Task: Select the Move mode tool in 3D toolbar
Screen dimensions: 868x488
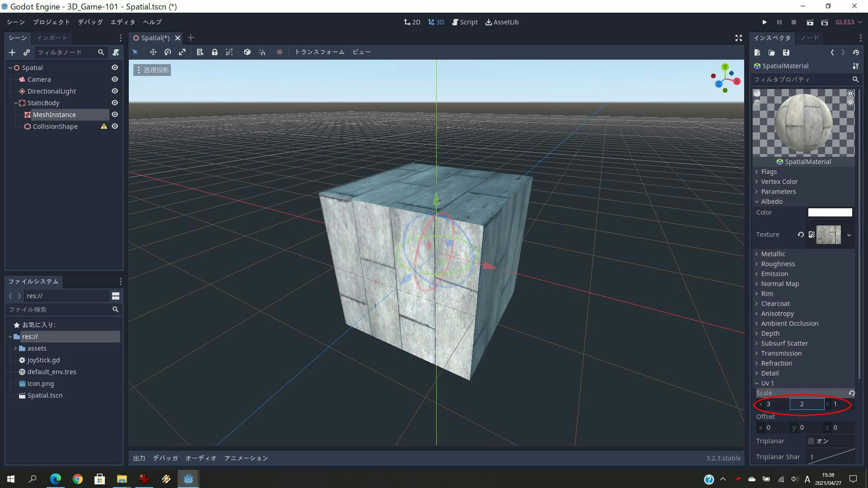Action: tap(153, 52)
